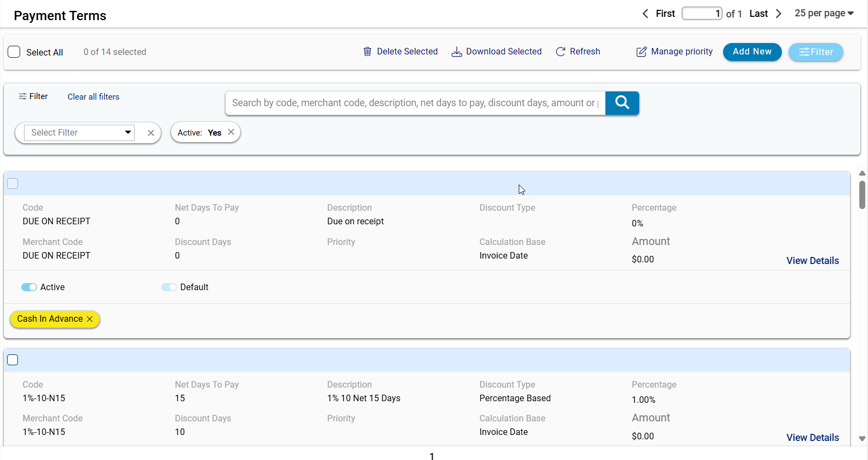Click Clear all filters link

coord(93,97)
